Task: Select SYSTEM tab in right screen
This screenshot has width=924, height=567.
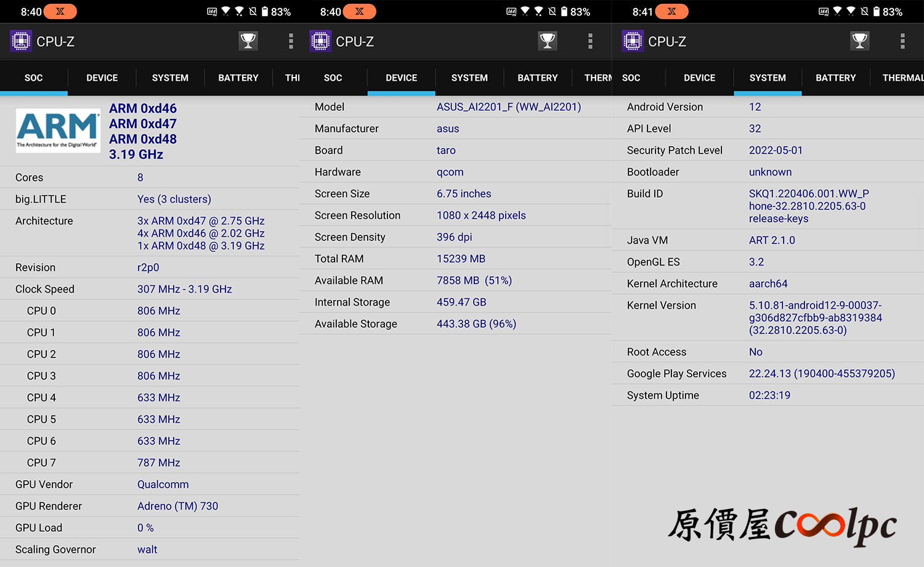Action: point(768,78)
